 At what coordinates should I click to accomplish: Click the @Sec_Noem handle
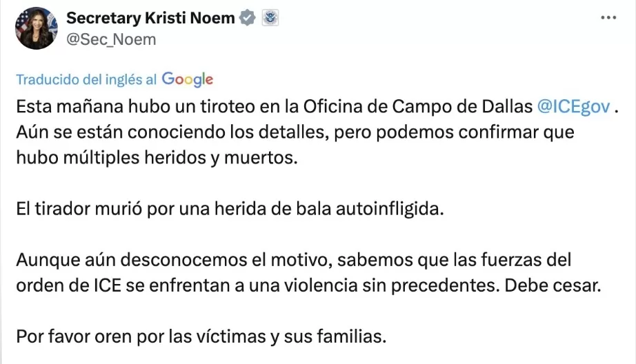pyautogui.click(x=111, y=39)
